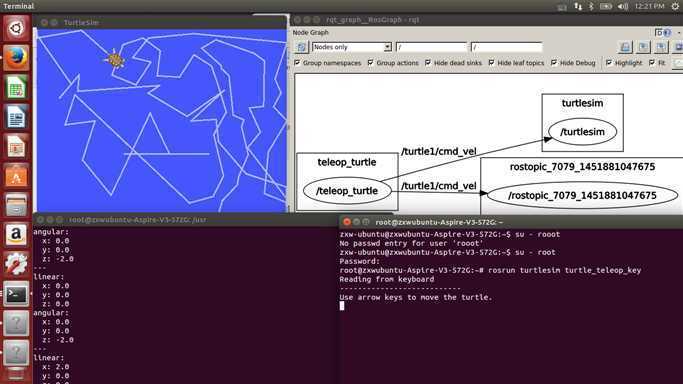Uncheck Hide dead sinks
This screenshot has height=384, width=683.
428,63
